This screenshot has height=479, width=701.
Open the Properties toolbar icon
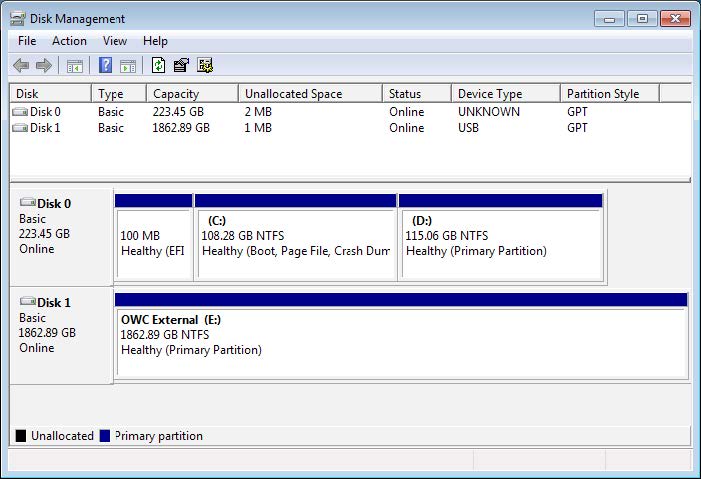click(x=181, y=65)
